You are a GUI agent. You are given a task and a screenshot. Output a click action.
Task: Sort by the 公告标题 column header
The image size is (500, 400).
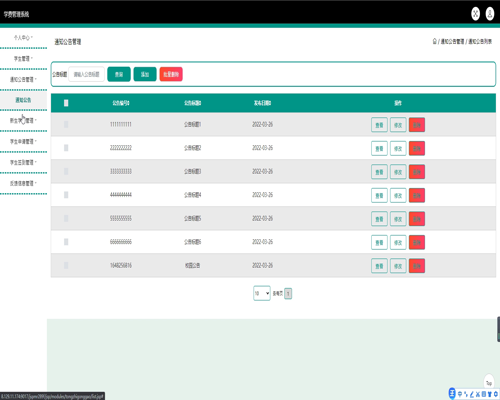pos(193,103)
